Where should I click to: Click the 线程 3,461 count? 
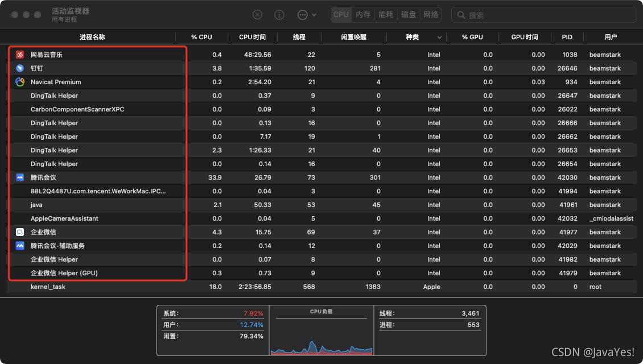click(430, 313)
